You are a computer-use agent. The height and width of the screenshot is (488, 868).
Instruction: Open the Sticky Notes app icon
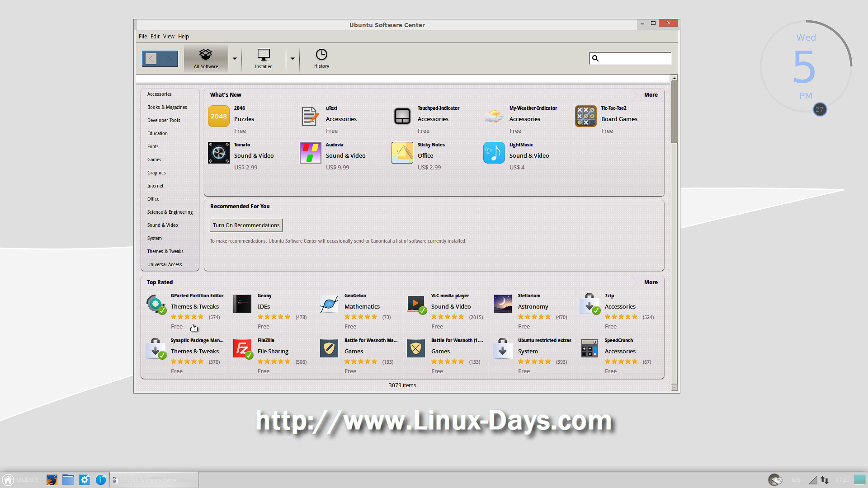click(402, 153)
